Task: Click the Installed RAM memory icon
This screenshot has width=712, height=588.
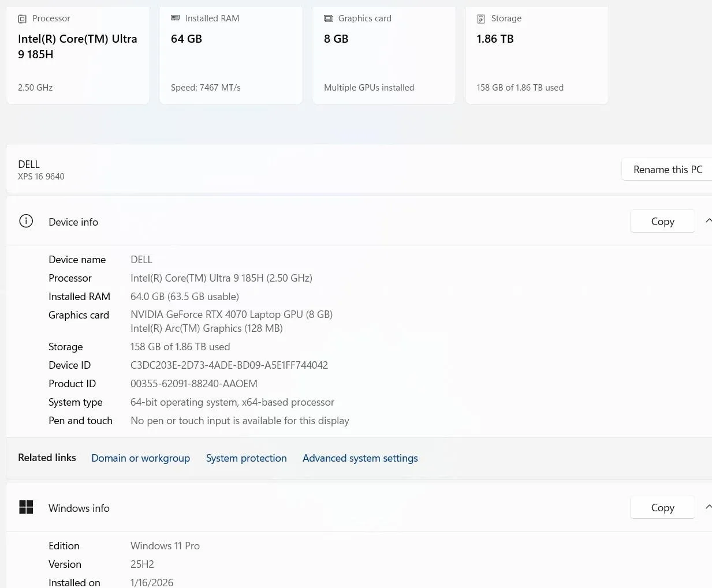Action: (x=176, y=18)
